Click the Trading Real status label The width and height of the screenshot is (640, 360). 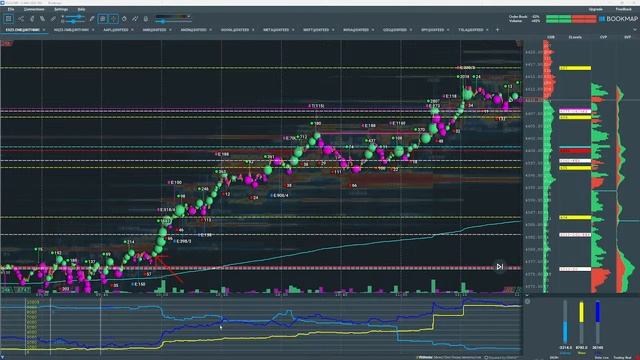click(622, 358)
